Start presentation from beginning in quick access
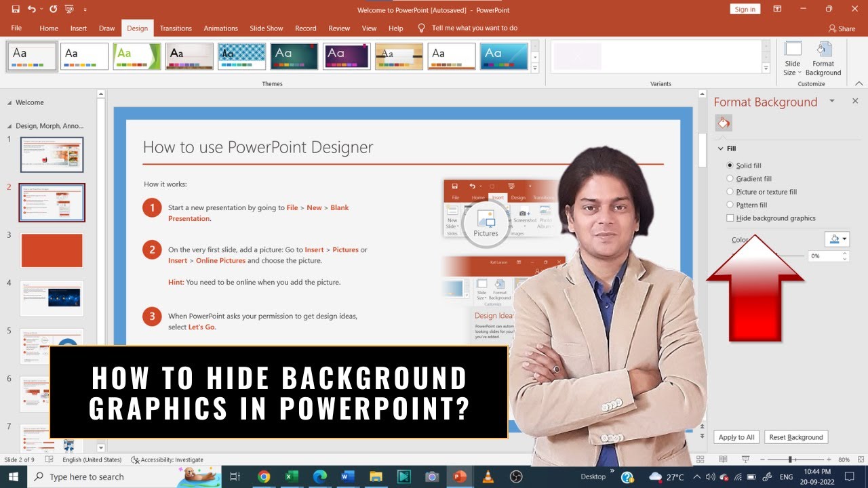This screenshot has width=868, height=488. tap(68, 9)
